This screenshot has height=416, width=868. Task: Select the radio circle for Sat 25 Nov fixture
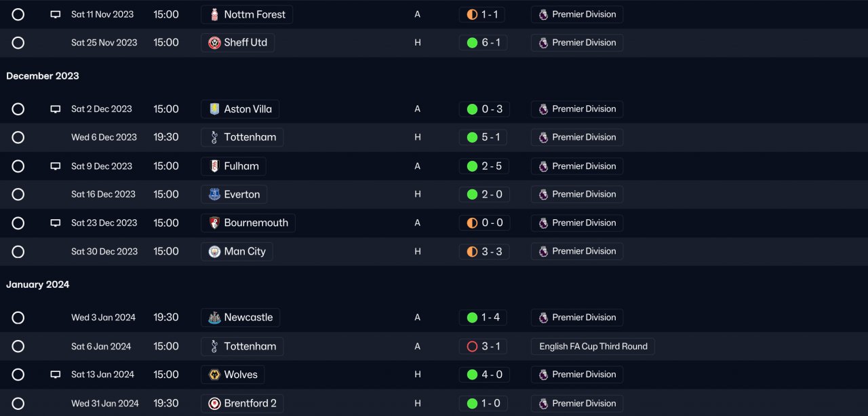point(18,43)
